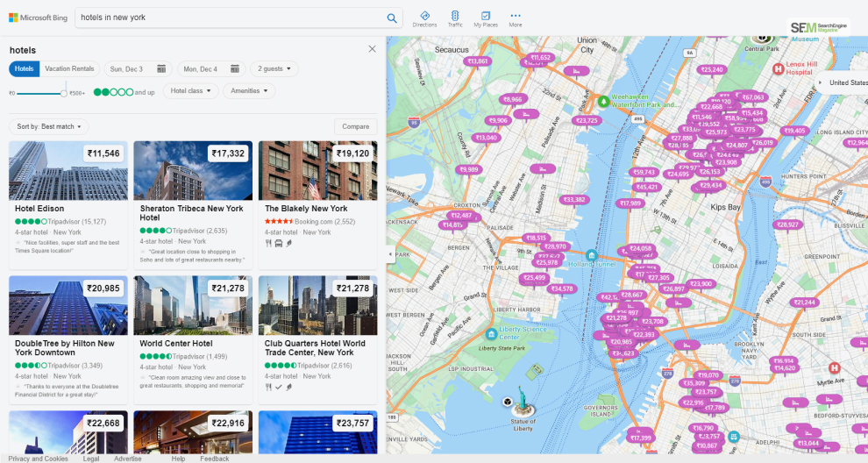Image resolution: width=868 pixels, height=463 pixels.
Task: Set rating filter to three circles
Action: (x=113, y=92)
